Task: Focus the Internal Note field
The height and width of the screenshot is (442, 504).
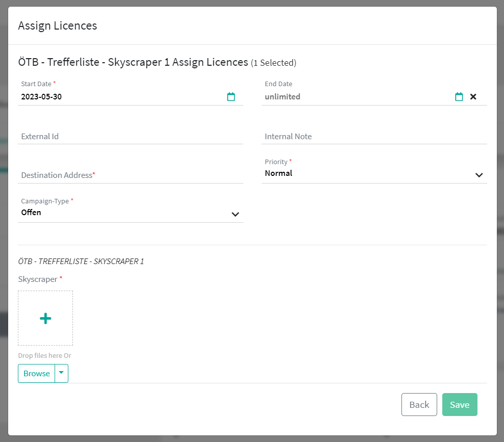Action: [x=374, y=137]
